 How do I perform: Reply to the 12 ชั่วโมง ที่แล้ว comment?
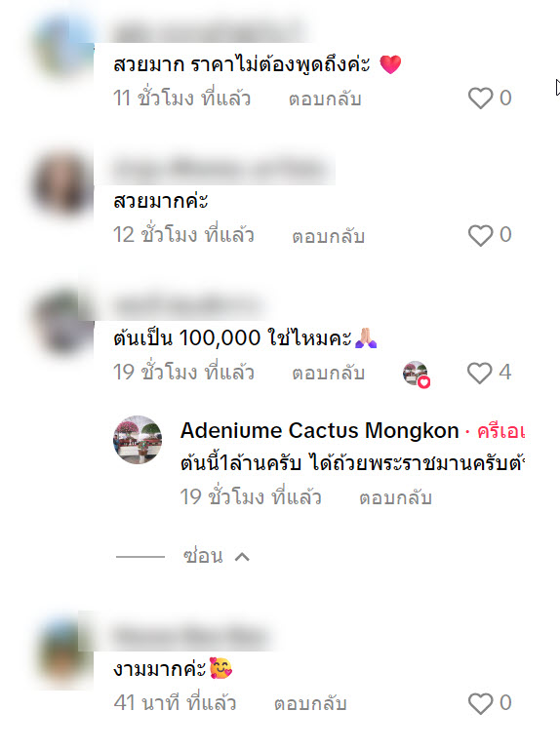[329, 236]
